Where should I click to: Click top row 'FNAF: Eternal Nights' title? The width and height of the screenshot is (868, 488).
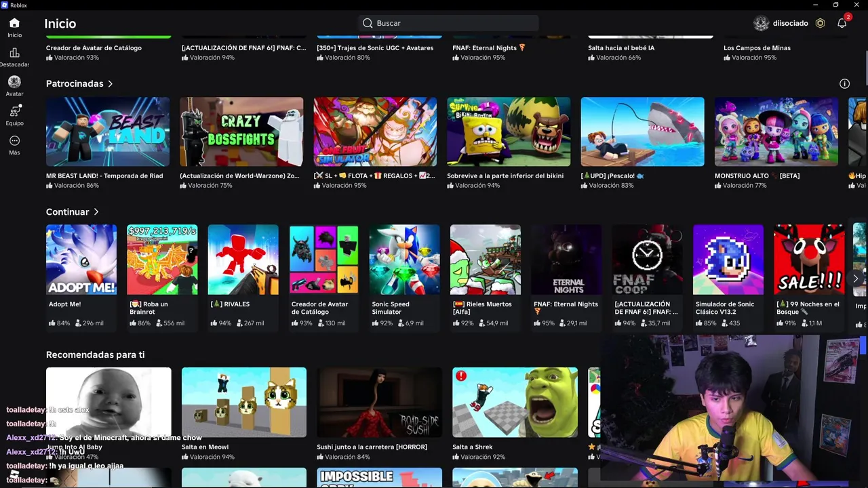click(x=489, y=48)
